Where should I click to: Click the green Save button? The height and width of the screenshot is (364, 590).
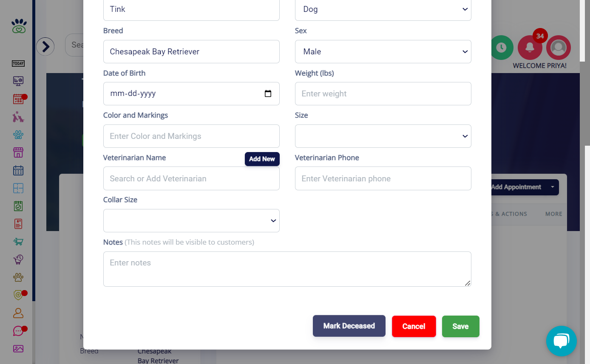(x=460, y=326)
